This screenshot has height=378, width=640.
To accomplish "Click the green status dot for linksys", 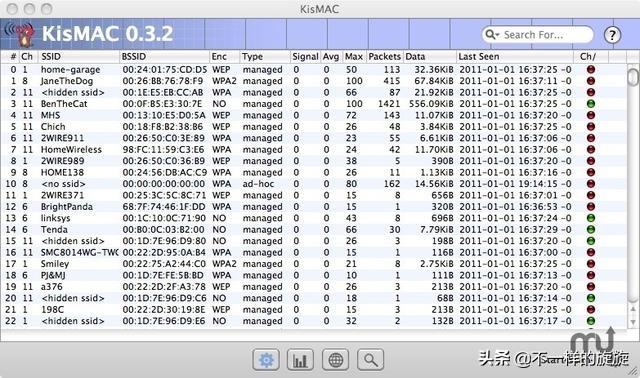I will [591, 218].
